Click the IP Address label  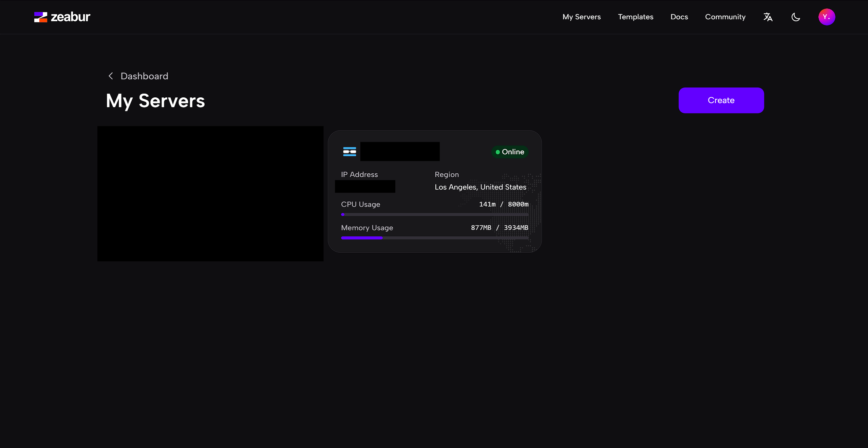[x=359, y=174]
